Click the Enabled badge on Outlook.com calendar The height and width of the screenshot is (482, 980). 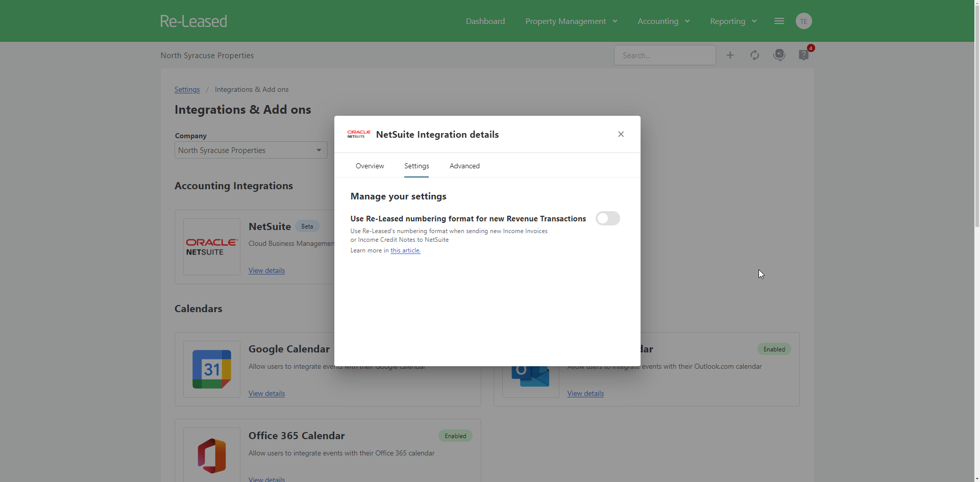point(774,349)
